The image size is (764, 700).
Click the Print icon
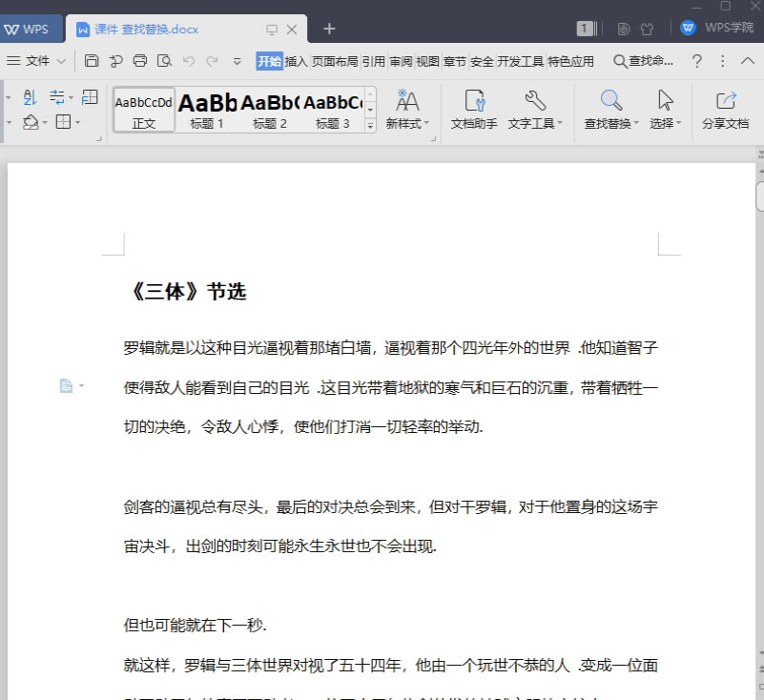pos(140,61)
